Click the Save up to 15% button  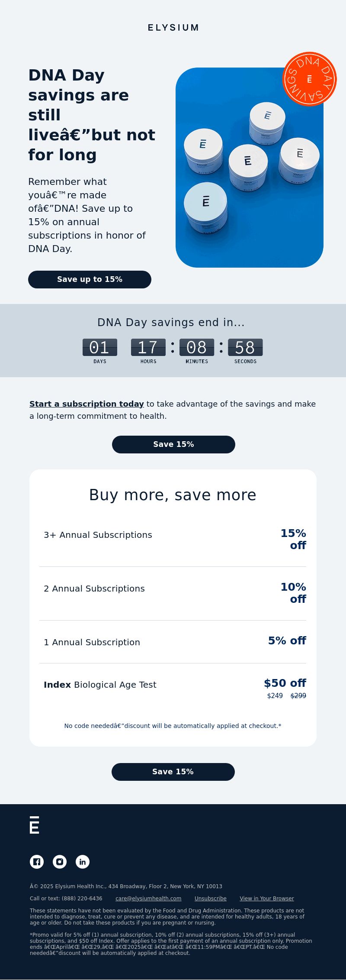pos(90,279)
